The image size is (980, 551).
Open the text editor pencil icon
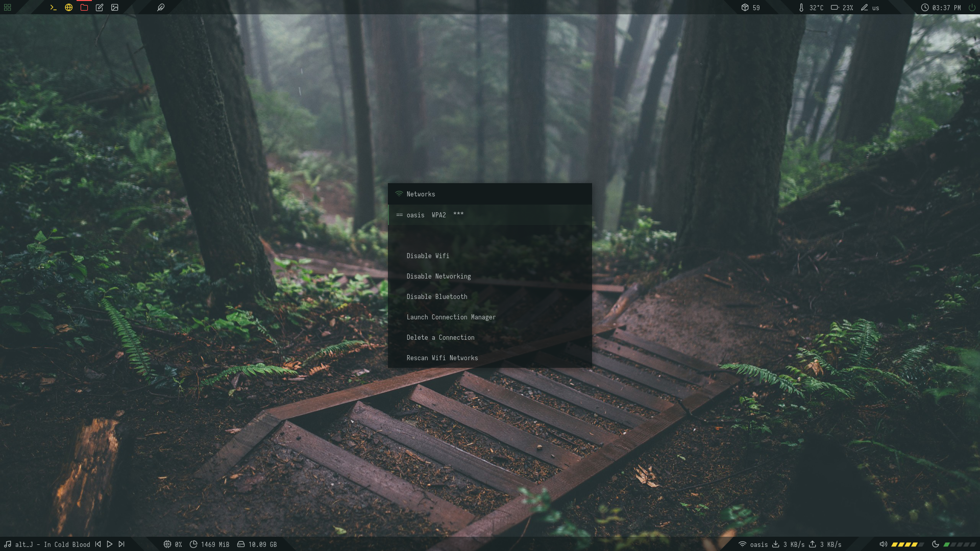tap(100, 8)
